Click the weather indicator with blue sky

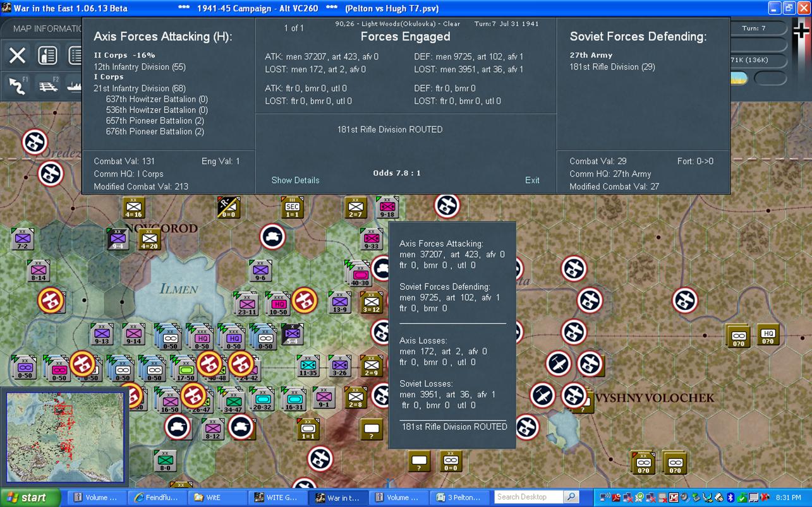tap(739, 78)
